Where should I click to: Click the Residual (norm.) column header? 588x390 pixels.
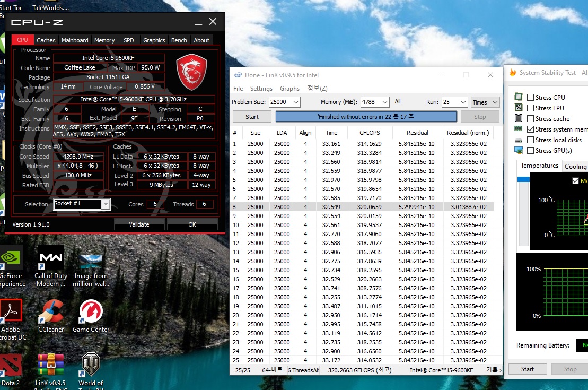[x=468, y=133]
